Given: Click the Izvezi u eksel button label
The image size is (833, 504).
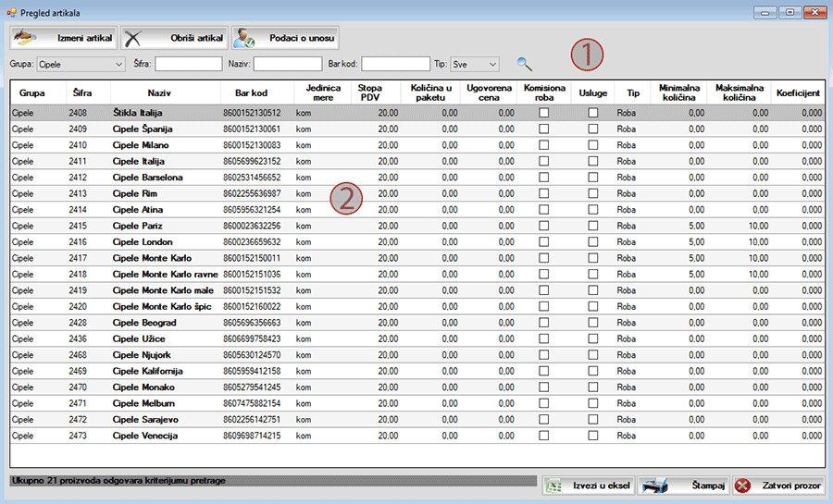Looking at the screenshot, I should click(601, 486).
